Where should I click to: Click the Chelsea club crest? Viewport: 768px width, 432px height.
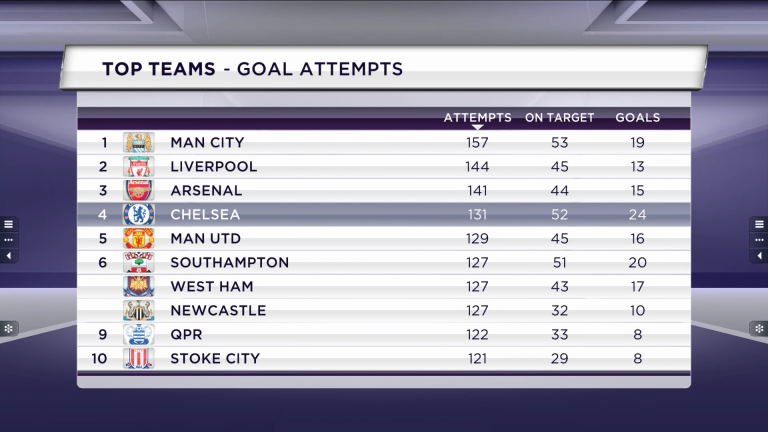coord(139,215)
